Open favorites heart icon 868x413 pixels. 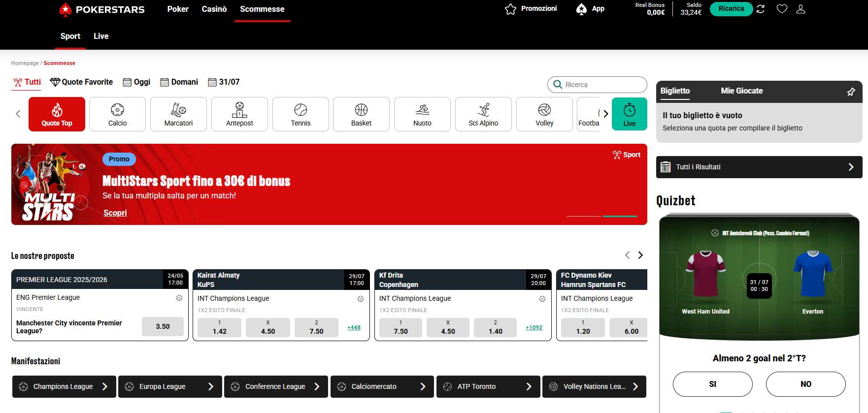tap(782, 9)
